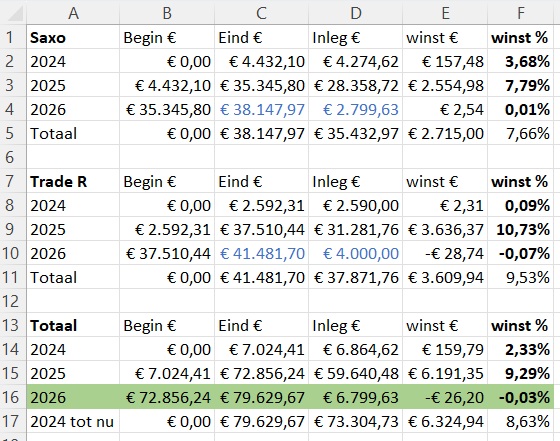The width and height of the screenshot is (560, 441).
Task: Select cell showing € 73.304,73
Action: tap(355, 421)
